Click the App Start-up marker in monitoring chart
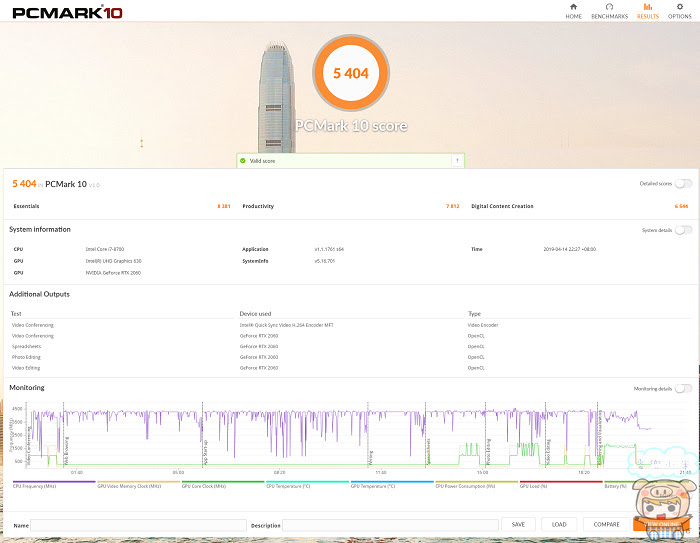700x543 pixels. coord(206,452)
